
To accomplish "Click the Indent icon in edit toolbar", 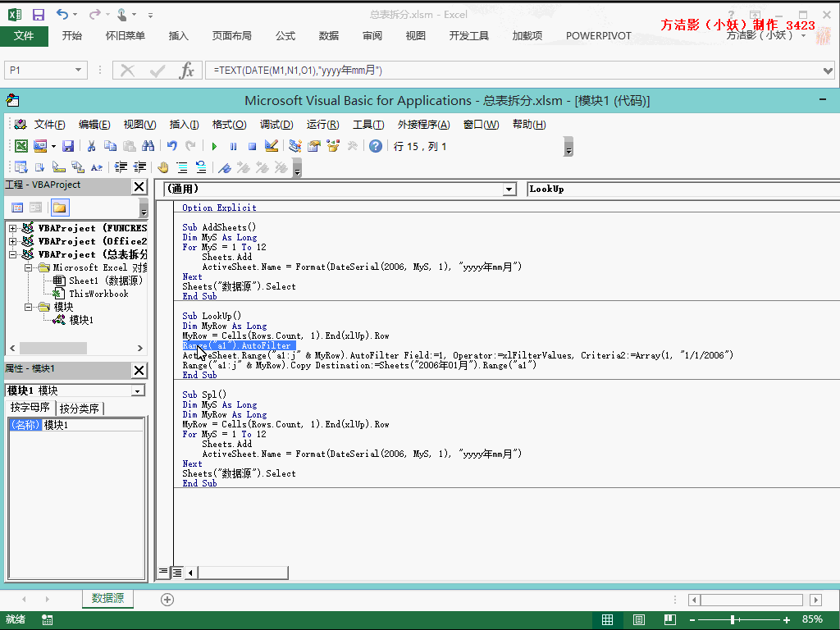I will click(121, 167).
